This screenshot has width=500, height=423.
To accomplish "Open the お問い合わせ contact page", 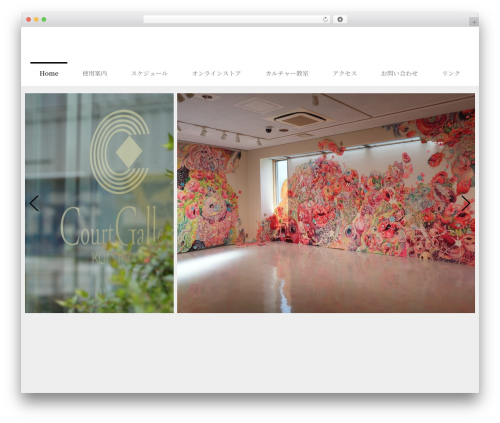I will 399,73.
